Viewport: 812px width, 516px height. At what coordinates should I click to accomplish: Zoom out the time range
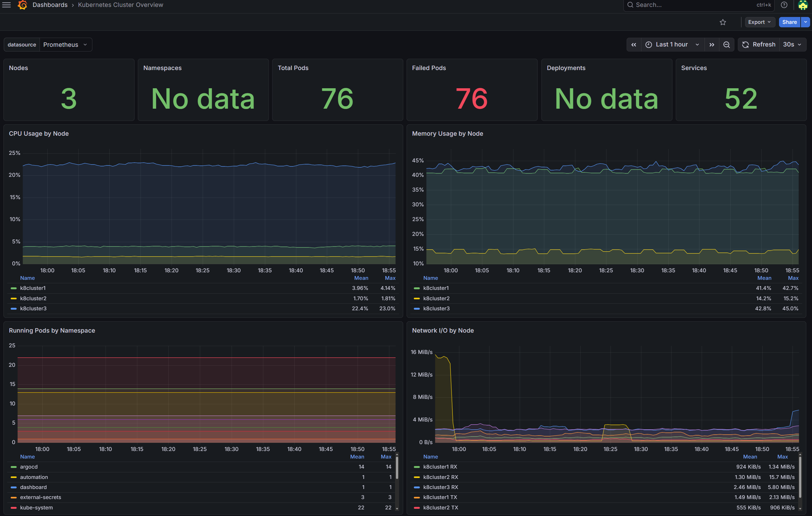727,45
